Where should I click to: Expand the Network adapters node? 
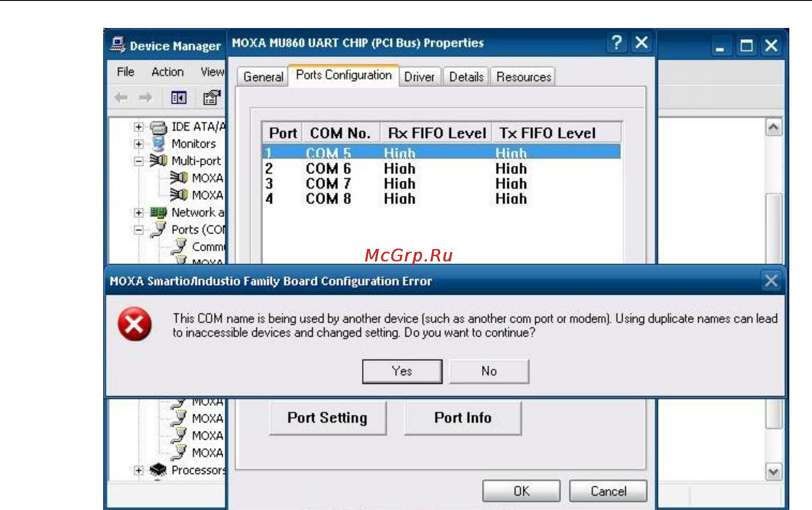point(139,213)
